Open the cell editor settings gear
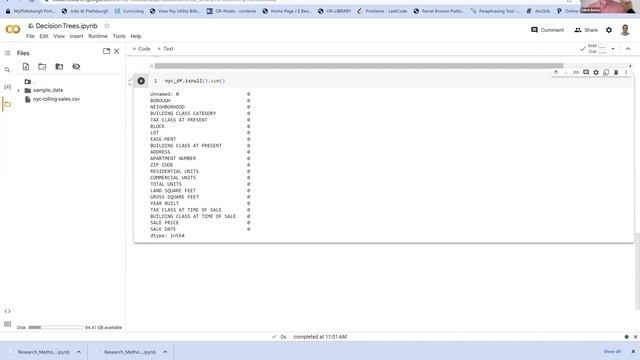640x360 pixels. pos(596,72)
